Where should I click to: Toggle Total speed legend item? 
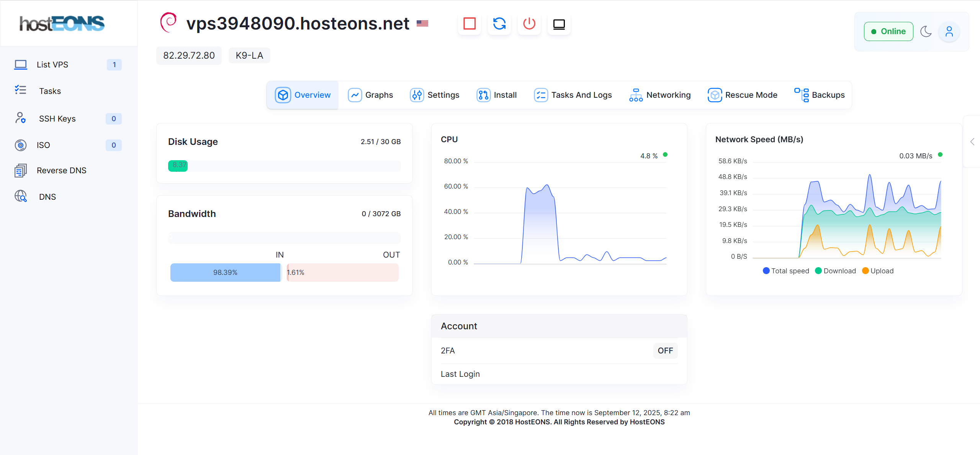(x=786, y=271)
